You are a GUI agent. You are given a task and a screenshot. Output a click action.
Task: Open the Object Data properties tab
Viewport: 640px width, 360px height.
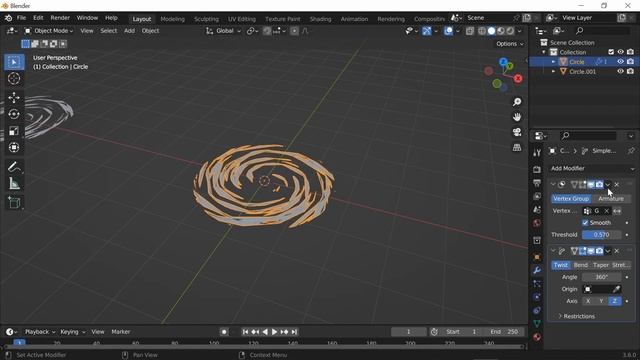click(x=537, y=324)
